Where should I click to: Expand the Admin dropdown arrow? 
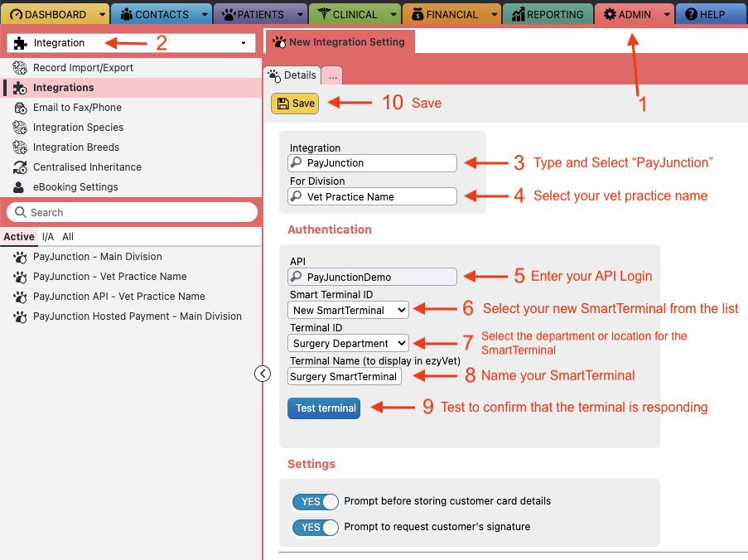point(667,15)
